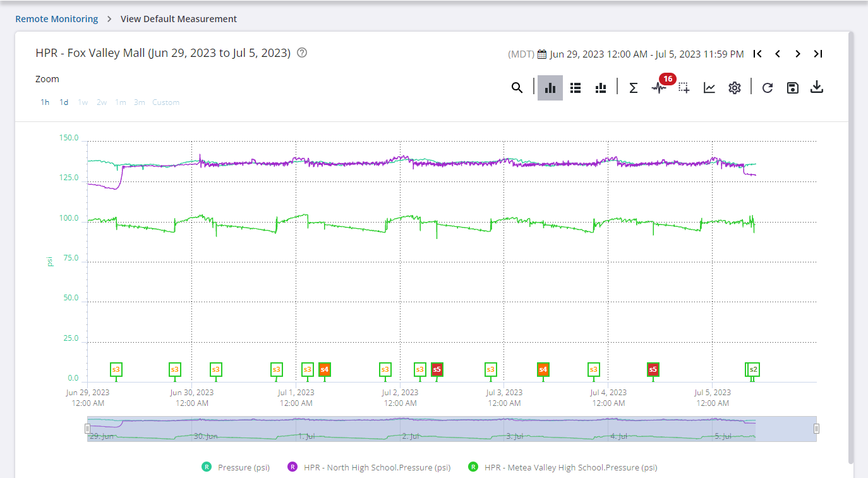
Task: Jump to the last time period
Action: [817, 54]
